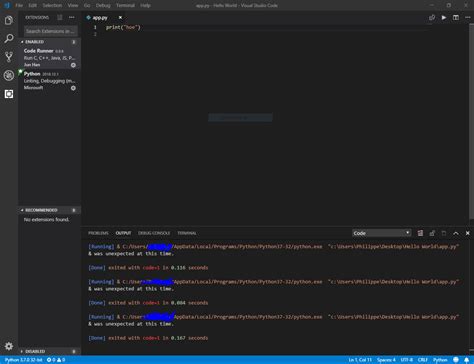
Task: Open the Debug view in activity bar
Action: click(x=9, y=75)
